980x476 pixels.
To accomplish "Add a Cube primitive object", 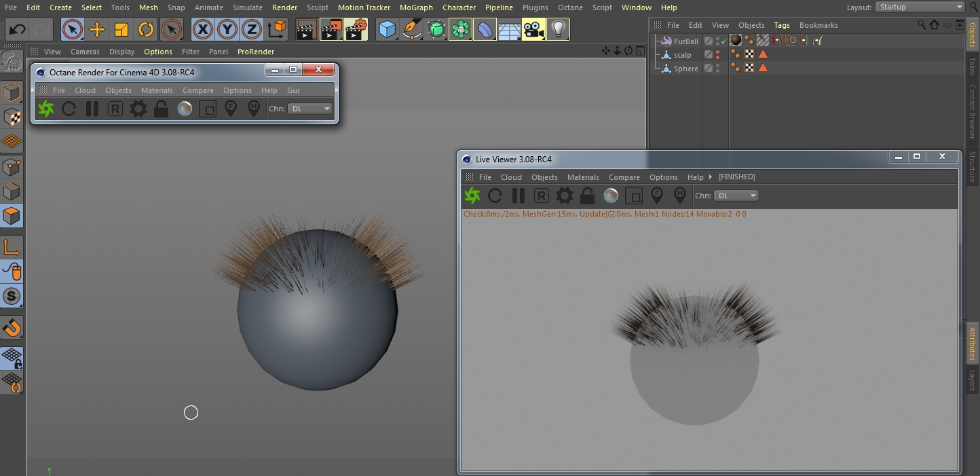I will click(388, 29).
